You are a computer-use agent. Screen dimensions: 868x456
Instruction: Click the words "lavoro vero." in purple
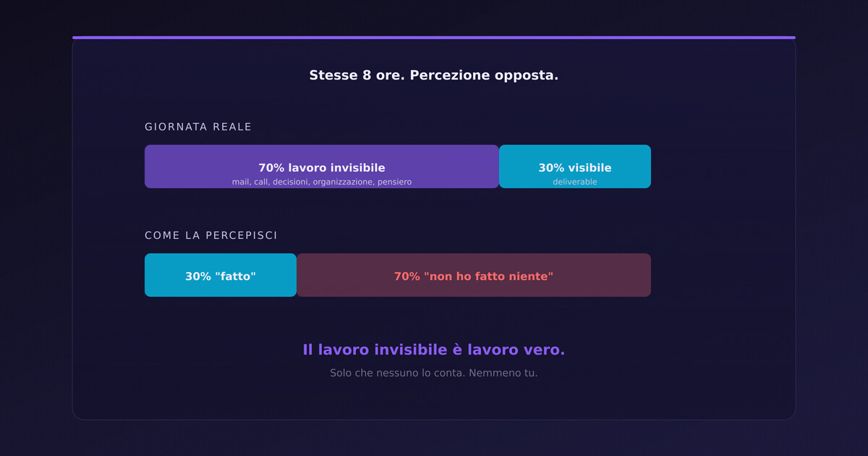(516, 350)
